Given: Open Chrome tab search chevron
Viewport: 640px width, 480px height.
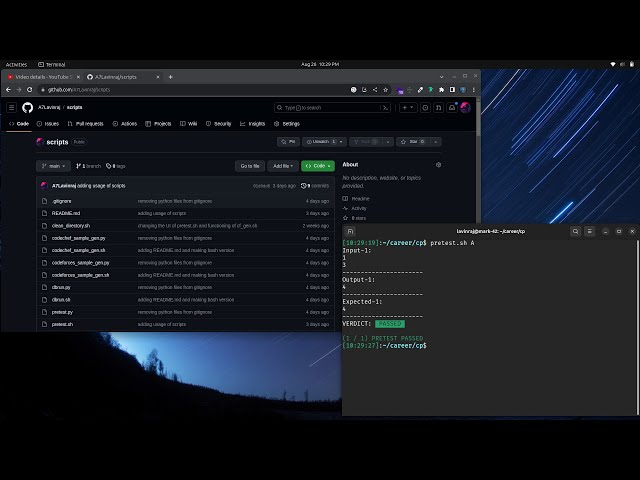Looking at the screenshot, I should pyautogui.click(x=441, y=77).
